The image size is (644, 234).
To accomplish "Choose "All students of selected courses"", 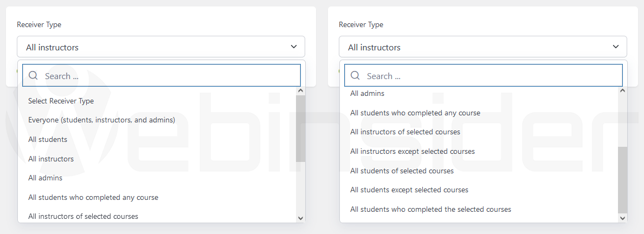I will tap(402, 171).
